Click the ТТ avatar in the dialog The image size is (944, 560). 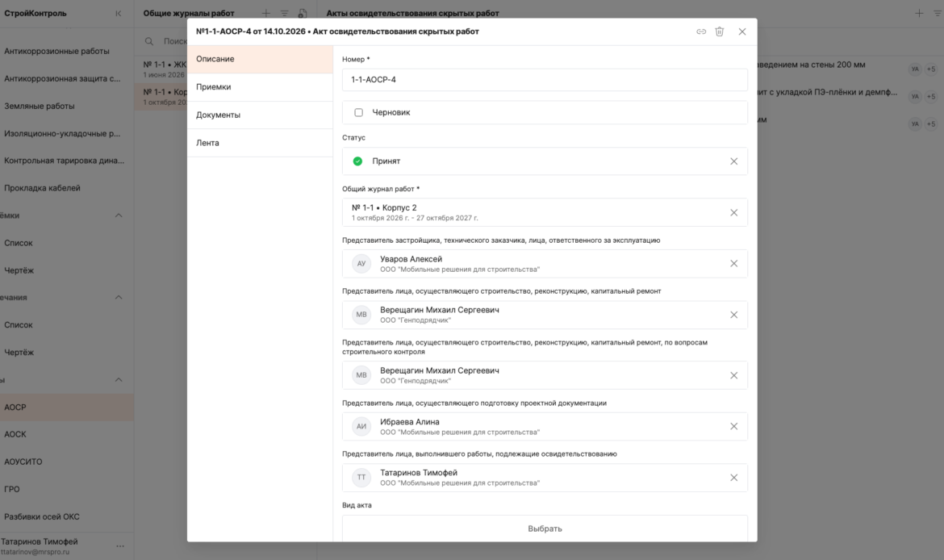(361, 478)
